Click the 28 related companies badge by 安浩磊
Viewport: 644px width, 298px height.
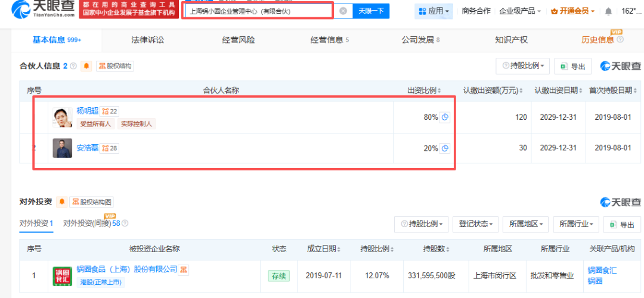(x=110, y=148)
